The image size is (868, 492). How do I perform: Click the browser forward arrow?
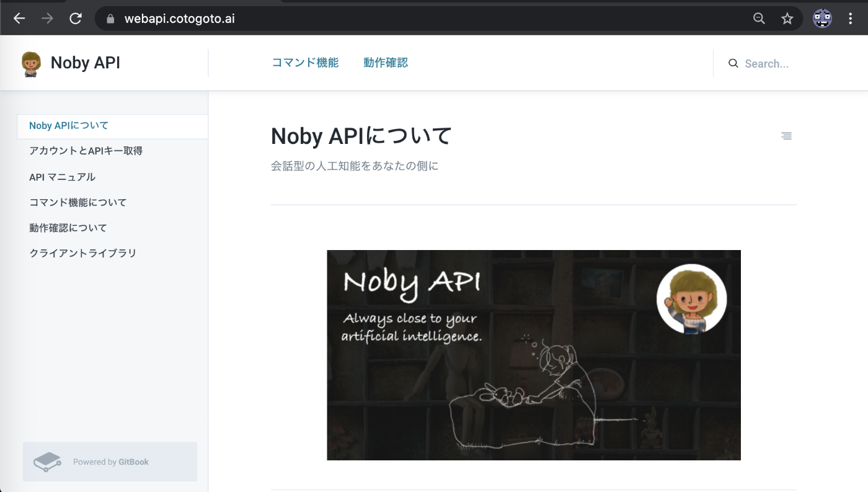(47, 19)
